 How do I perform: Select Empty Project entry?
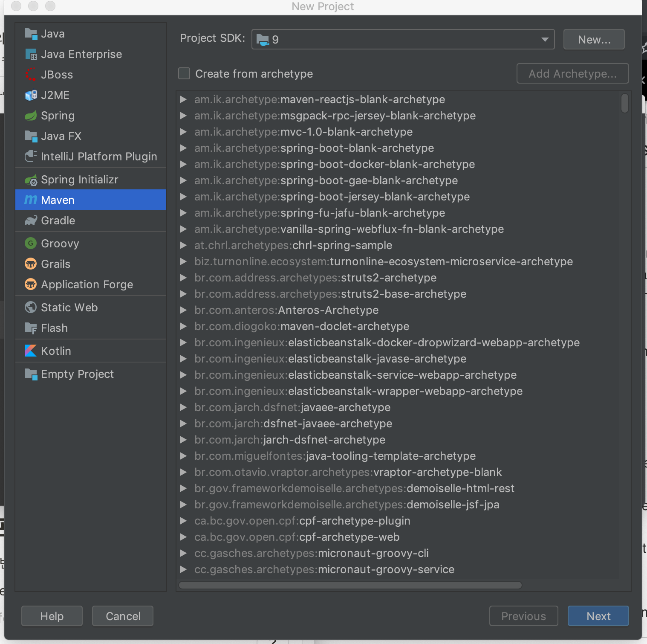[x=91, y=374]
